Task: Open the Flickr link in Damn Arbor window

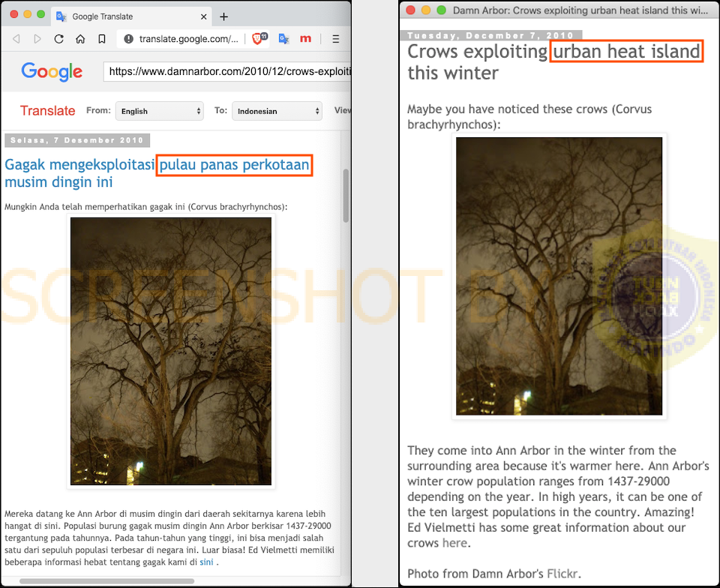Action: pyautogui.click(x=562, y=574)
